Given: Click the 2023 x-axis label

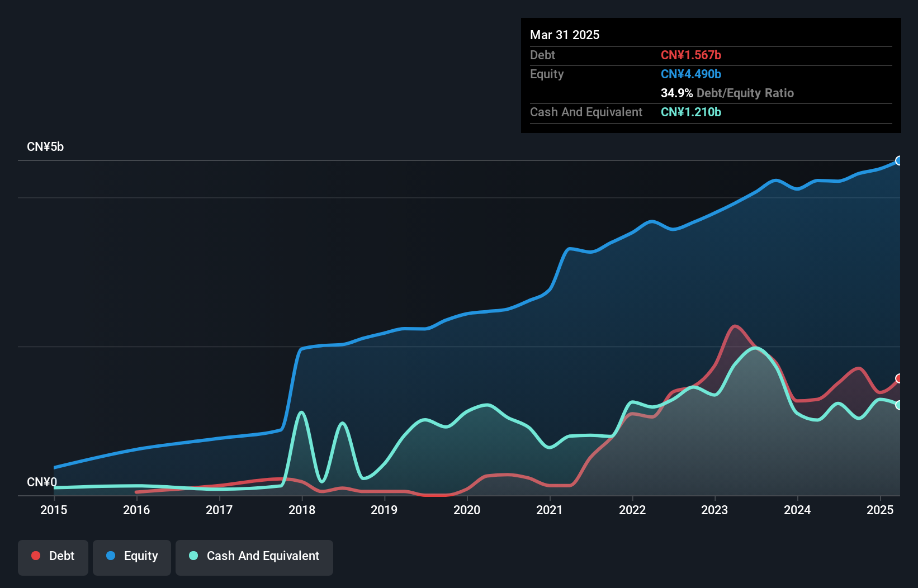Looking at the screenshot, I should click(714, 510).
